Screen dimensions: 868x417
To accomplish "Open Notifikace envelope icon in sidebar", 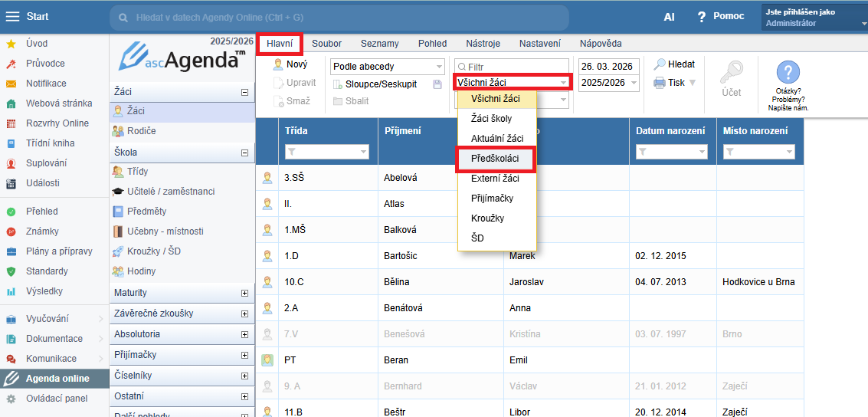I will point(11,84).
